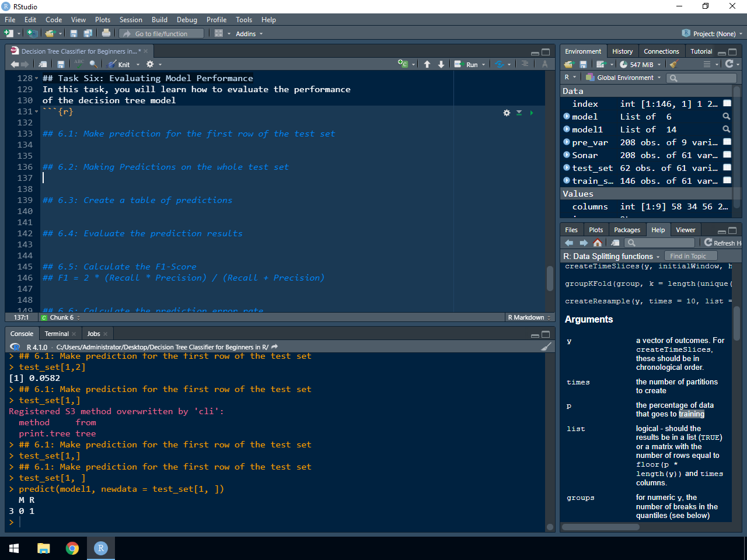
Task: Collapse the Task Six section fold arrow
Action: coord(37,79)
